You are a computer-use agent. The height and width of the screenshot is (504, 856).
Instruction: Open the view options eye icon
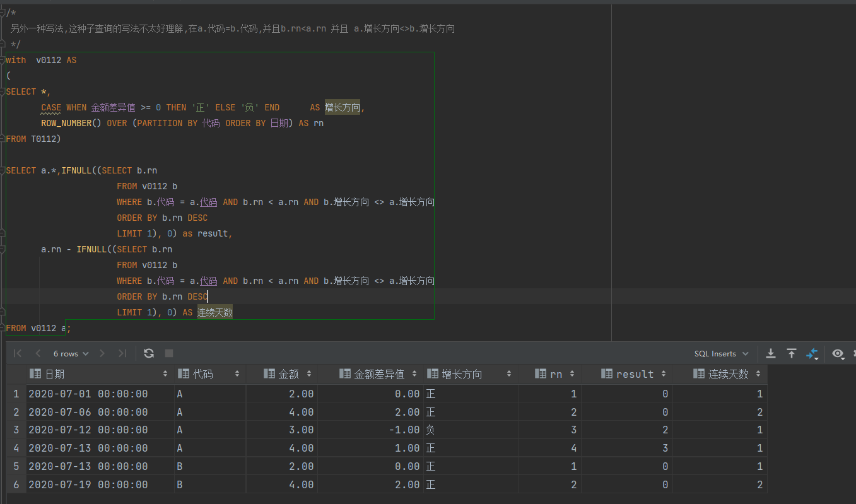point(838,353)
